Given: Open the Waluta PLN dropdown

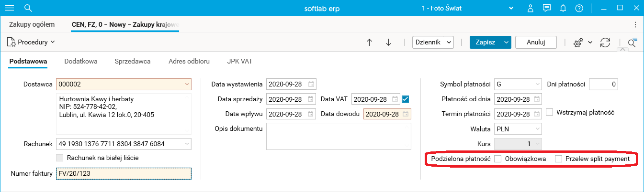Looking at the screenshot, I should [x=518, y=129].
